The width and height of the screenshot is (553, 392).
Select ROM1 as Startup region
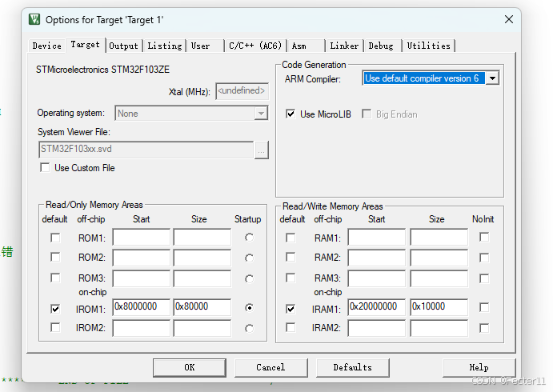tap(250, 238)
